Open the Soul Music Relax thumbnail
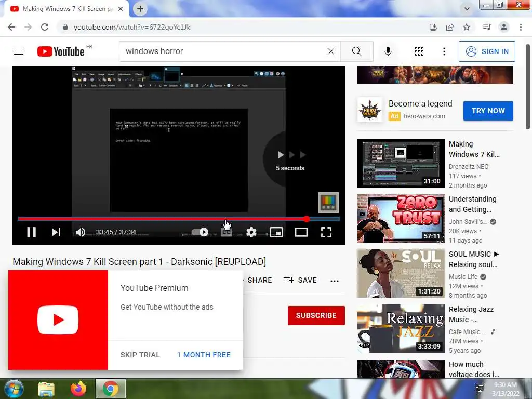532x399 pixels. 401,273
